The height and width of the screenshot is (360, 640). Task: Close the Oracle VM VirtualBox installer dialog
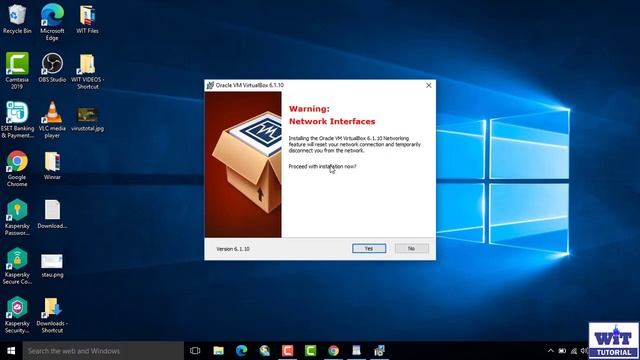coord(429,85)
